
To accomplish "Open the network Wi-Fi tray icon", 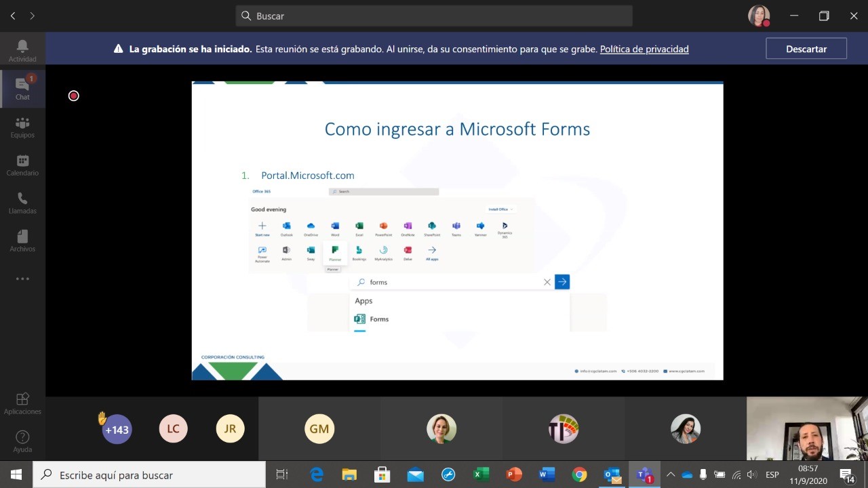I will click(x=736, y=474).
